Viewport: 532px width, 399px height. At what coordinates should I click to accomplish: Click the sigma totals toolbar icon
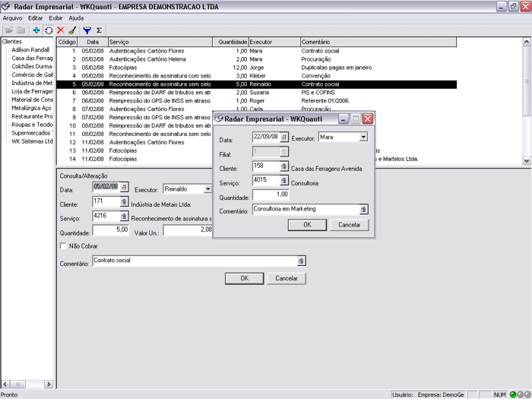point(99,30)
